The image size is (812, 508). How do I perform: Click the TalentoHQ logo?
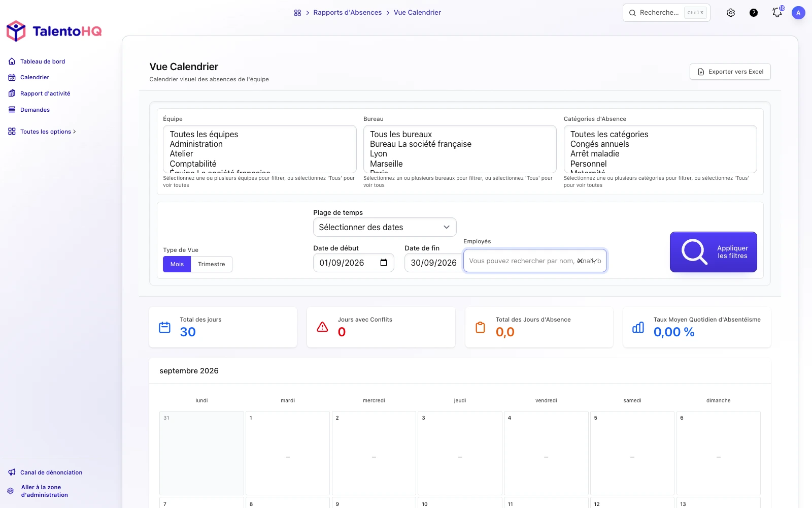click(54, 31)
